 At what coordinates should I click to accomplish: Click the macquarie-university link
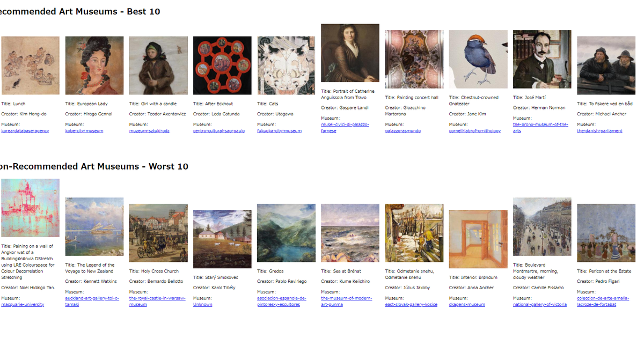[x=23, y=305]
